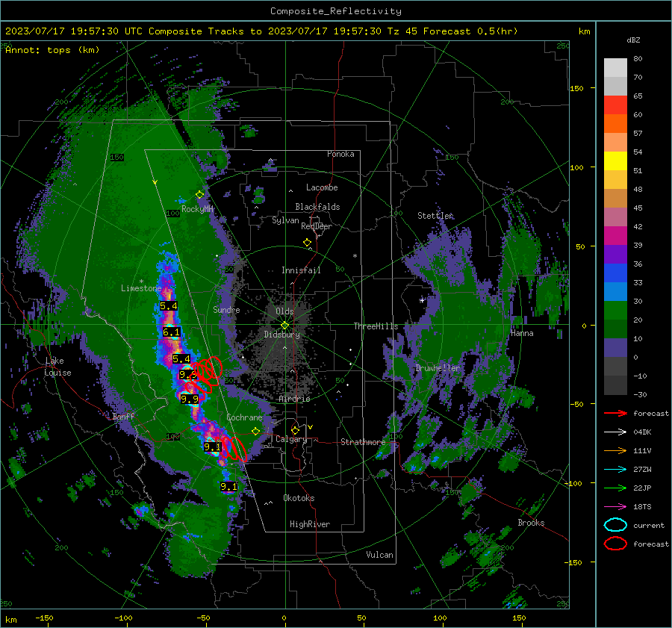Click the Sundre town label
This screenshot has height=628, width=672.
226,309
